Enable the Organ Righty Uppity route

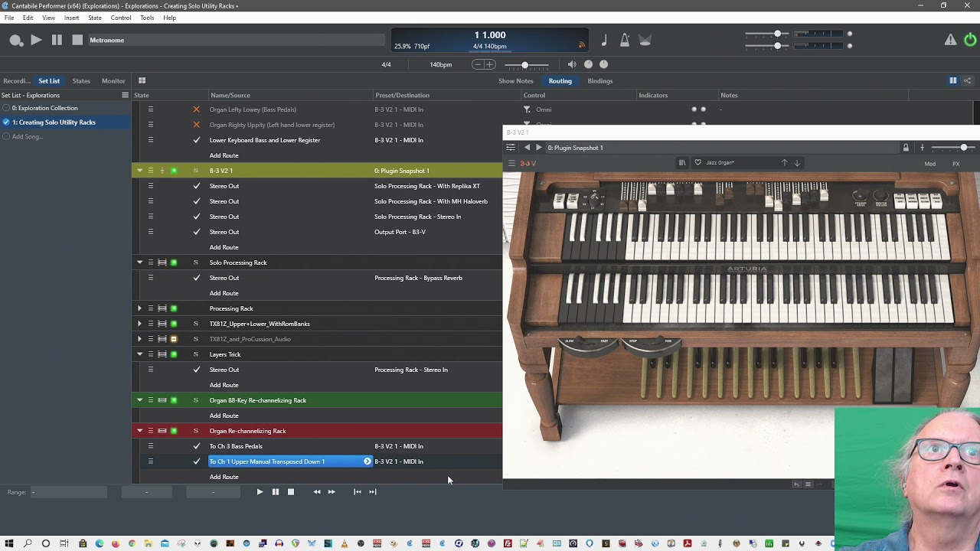(196, 125)
